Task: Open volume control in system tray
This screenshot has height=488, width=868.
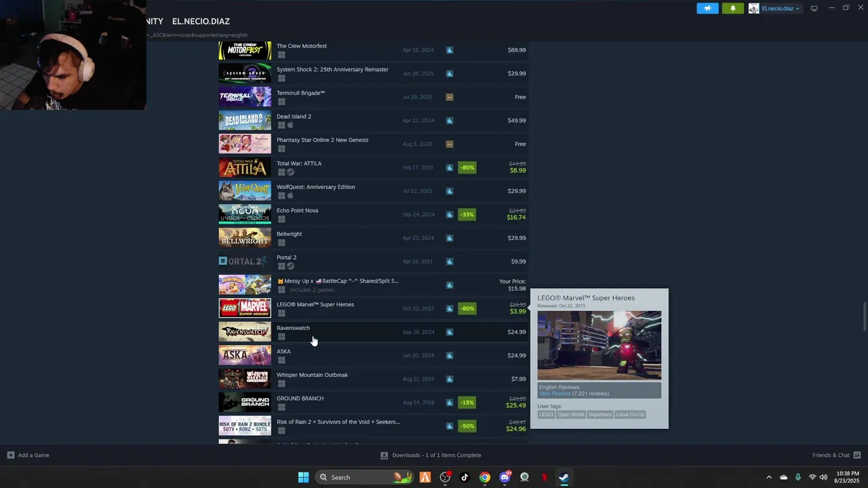Action: click(823, 477)
